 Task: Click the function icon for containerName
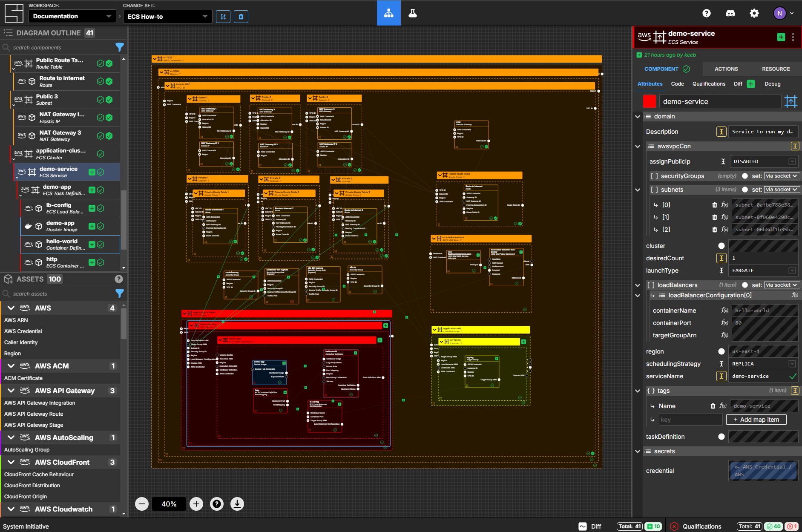[x=724, y=311]
